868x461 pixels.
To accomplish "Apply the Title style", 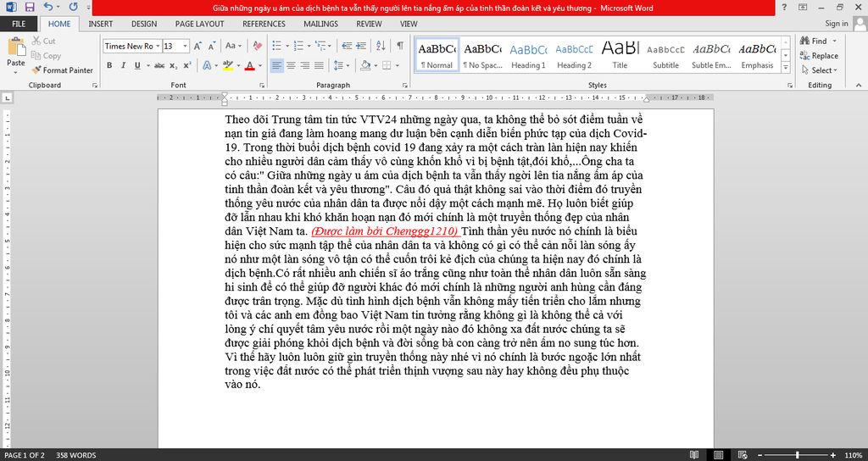I will [620, 55].
